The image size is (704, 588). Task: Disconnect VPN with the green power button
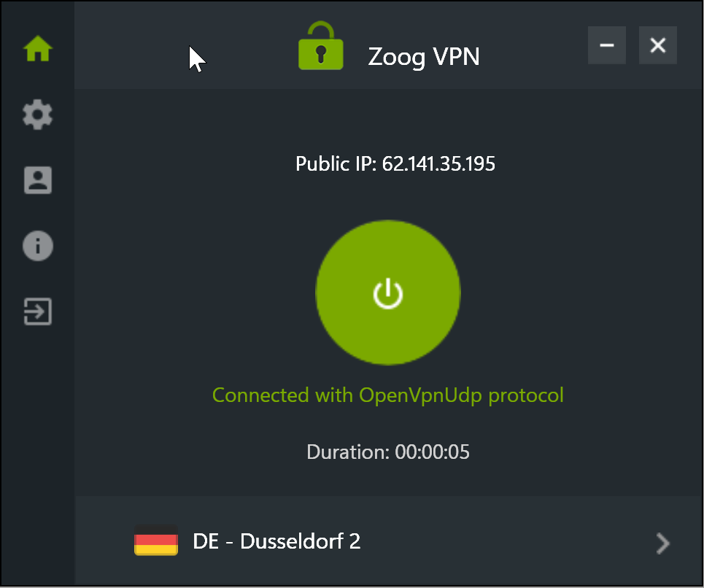point(388,293)
